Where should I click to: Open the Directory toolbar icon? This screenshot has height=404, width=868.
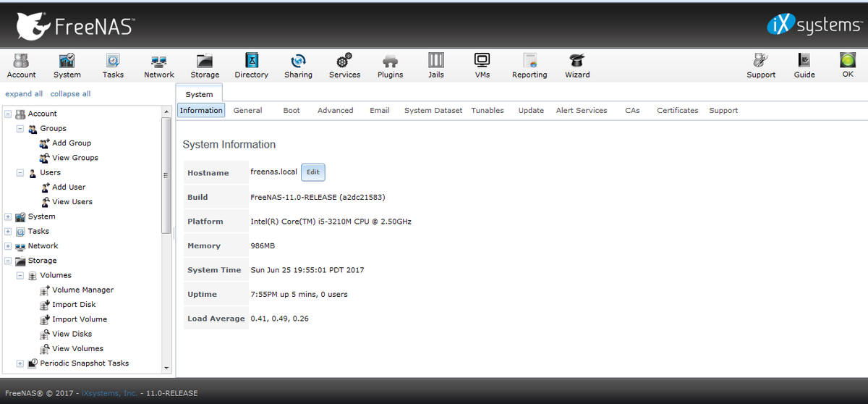[252, 65]
